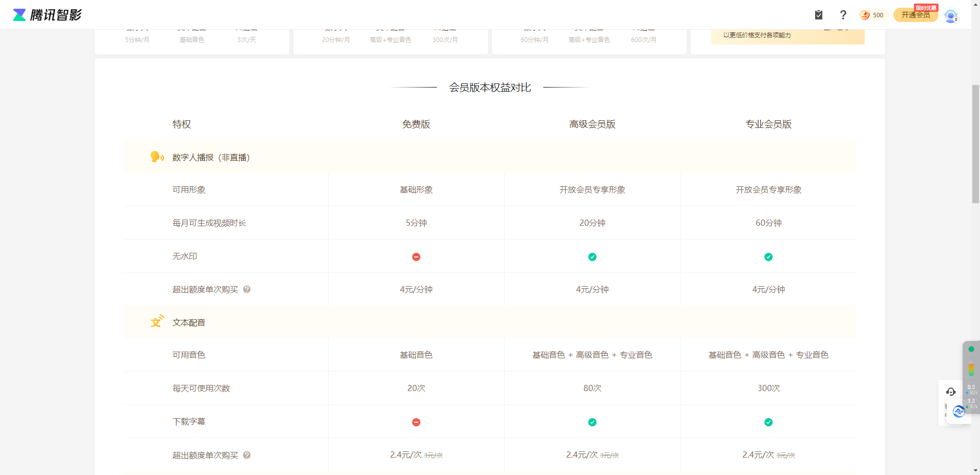This screenshot has height=475, width=980.
Task: Click the 文本配音 section icon
Action: click(x=157, y=321)
